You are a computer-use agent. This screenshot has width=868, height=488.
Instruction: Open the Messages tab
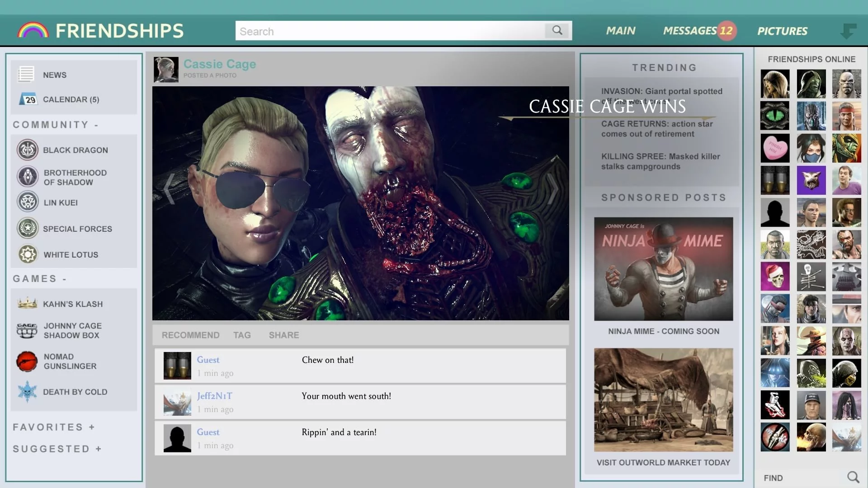coord(690,31)
